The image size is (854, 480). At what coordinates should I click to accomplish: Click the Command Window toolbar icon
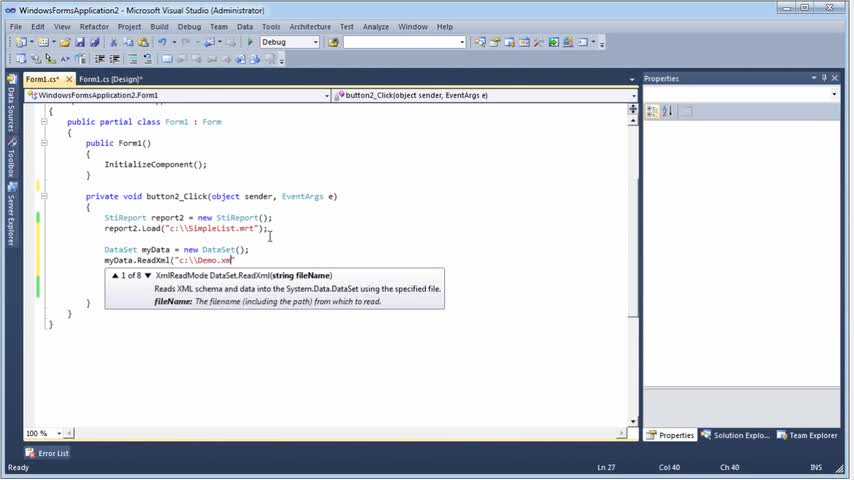pos(583,42)
